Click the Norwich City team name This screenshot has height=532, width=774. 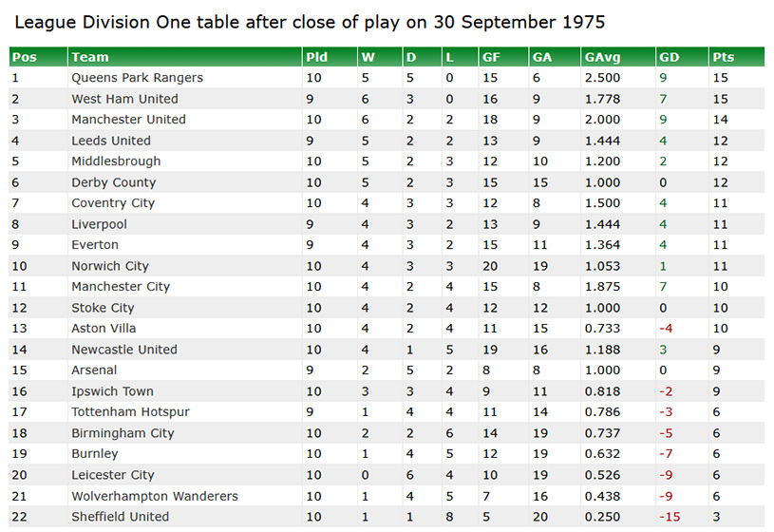click(110, 266)
